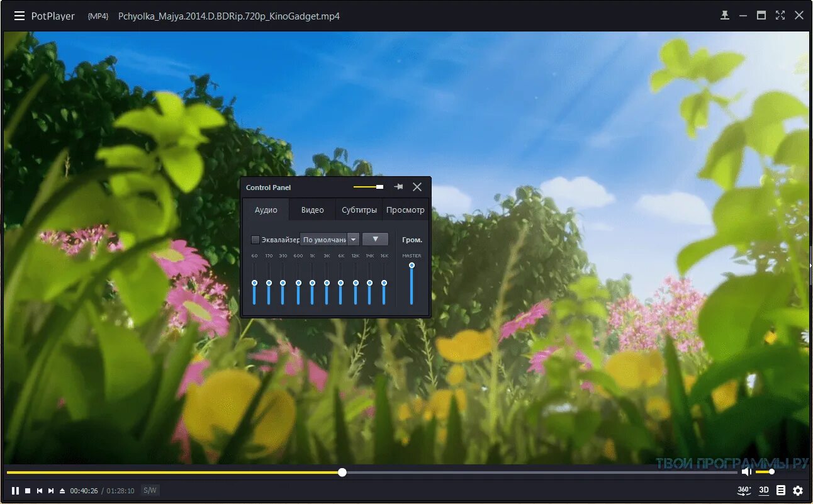Open the PotPlayer main menu
This screenshot has height=504, width=813.
click(x=20, y=16)
